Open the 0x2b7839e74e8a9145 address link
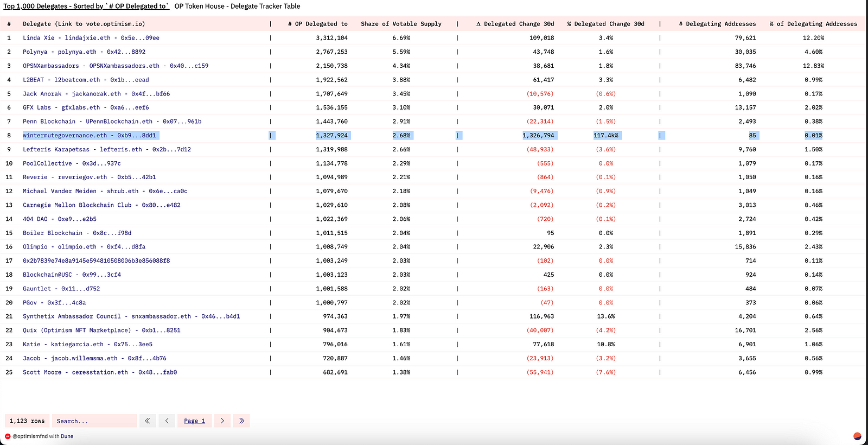Screen dimensions: 868x445 97,261
